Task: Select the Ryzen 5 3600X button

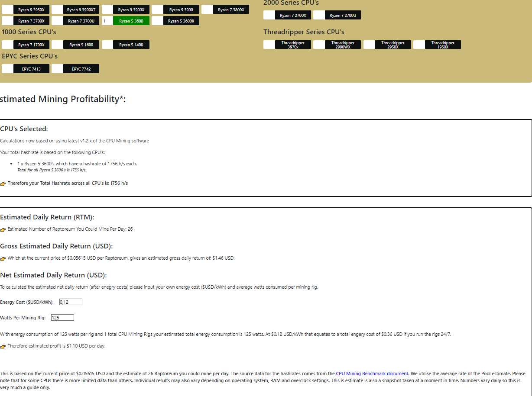Action: (181, 21)
